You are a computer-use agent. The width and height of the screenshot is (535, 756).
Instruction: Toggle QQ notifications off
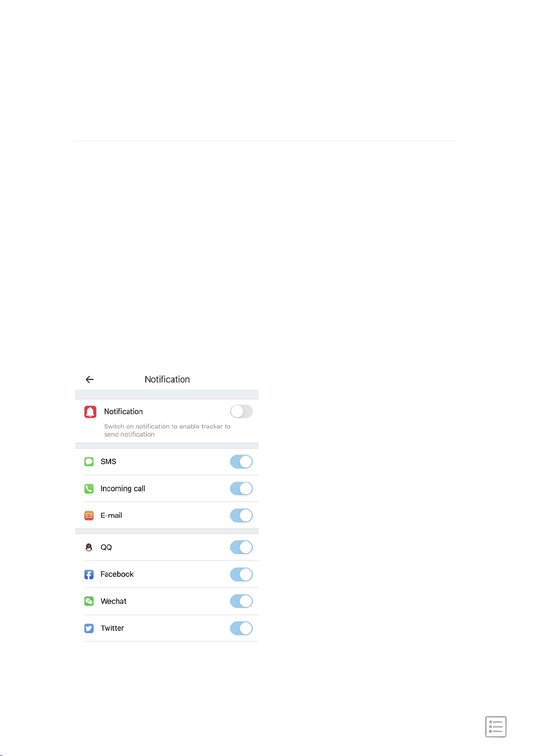241,547
